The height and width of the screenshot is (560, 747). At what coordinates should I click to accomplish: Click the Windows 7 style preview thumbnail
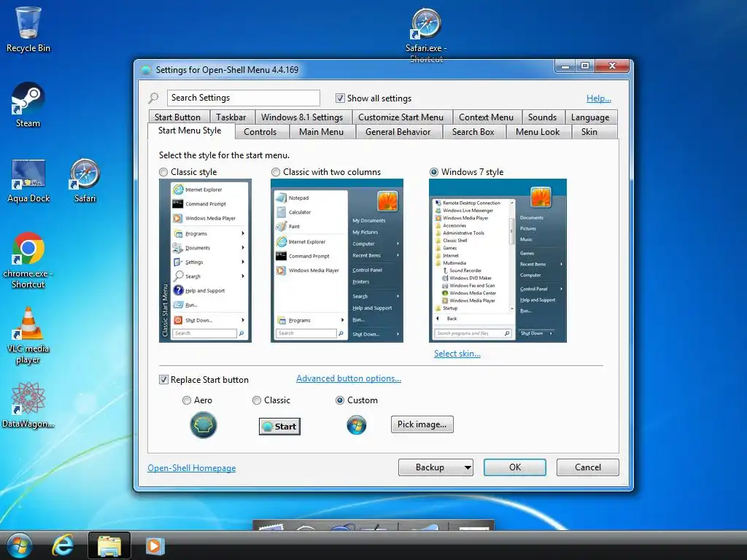(x=498, y=260)
